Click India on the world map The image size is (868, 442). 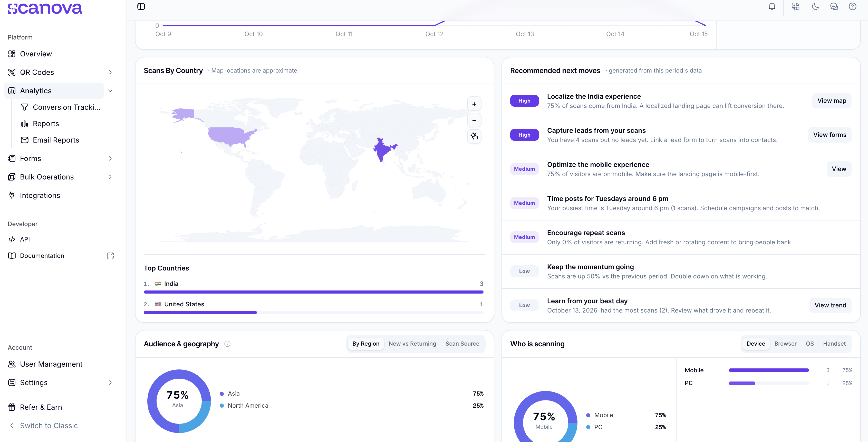click(x=382, y=150)
